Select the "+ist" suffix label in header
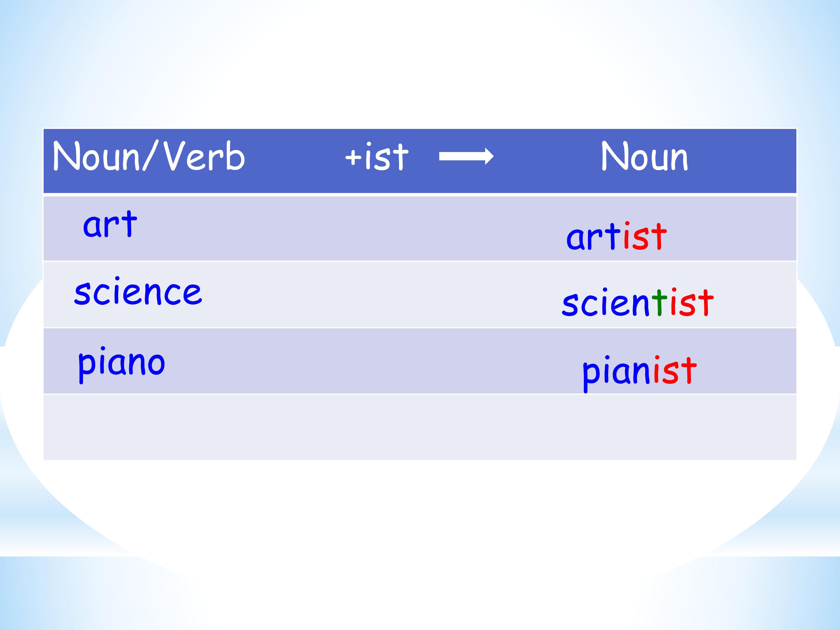This screenshot has width=840, height=630. pyautogui.click(x=376, y=157)
